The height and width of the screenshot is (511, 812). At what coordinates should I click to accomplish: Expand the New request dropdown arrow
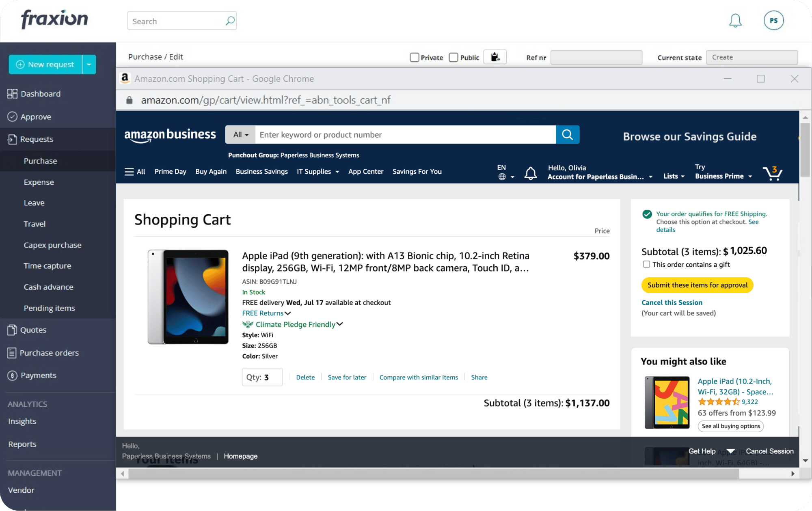[x=89, y=65]
